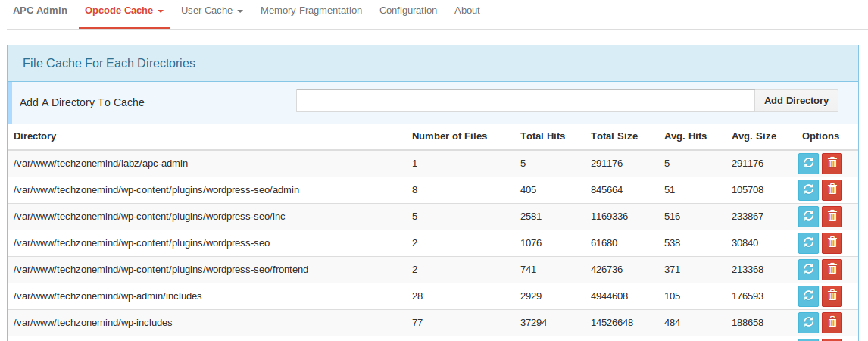Image resolution: width=868 pixels, height=341 pixels.
Task: Click total size value 14526648
Action: tap(612, 323)
